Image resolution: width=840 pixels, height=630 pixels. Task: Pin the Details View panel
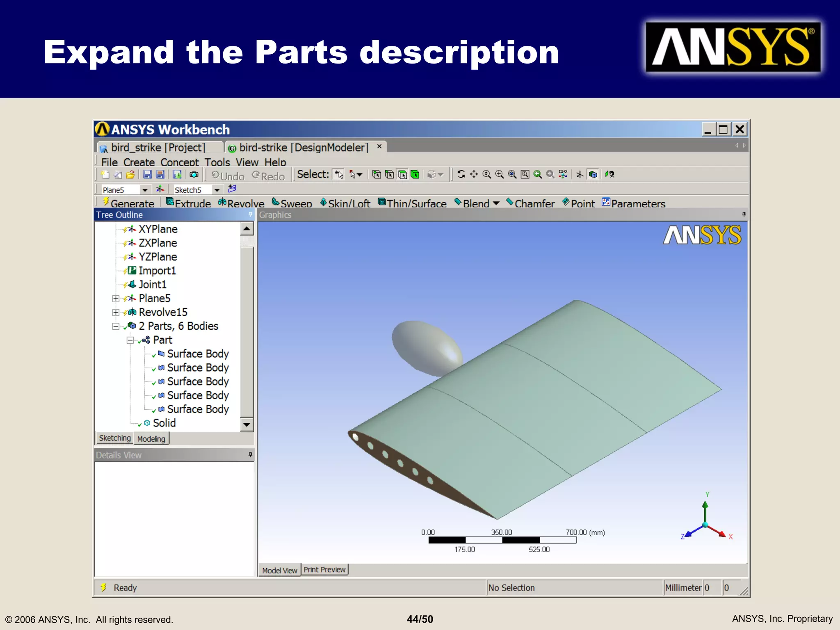click(250, 454)
